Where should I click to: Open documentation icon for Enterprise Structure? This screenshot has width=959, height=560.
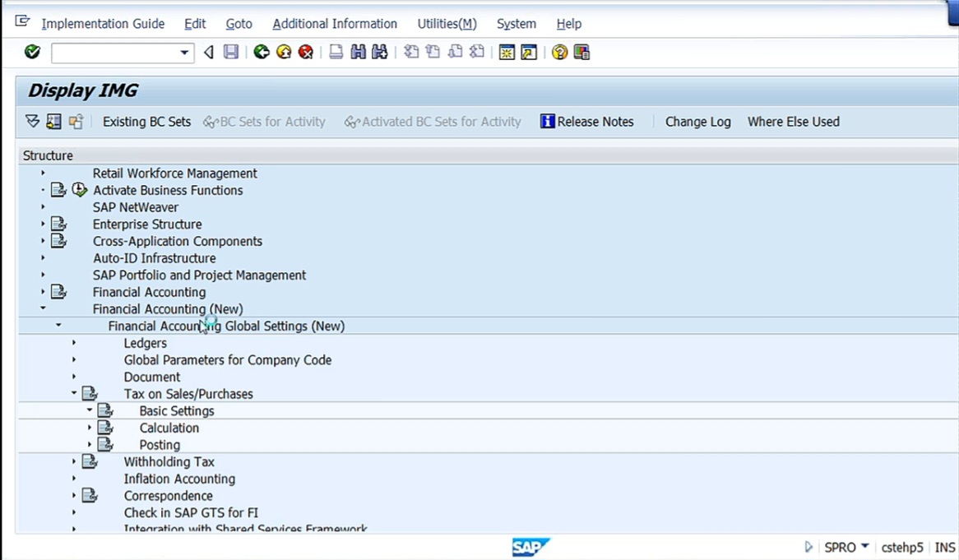(x=58, y=224)
